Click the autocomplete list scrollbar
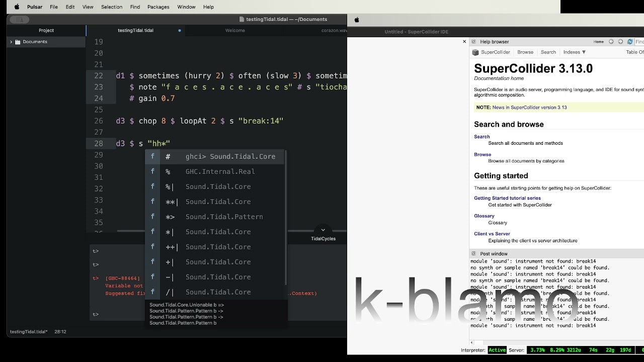Viewport: 644px width, 362px height. [286, 217]
